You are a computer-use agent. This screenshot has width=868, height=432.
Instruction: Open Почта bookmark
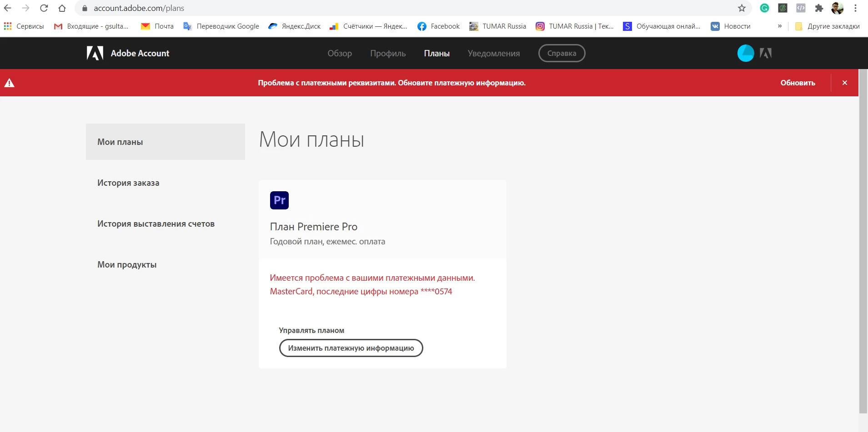pyautogui.click(x=157, y=26)
